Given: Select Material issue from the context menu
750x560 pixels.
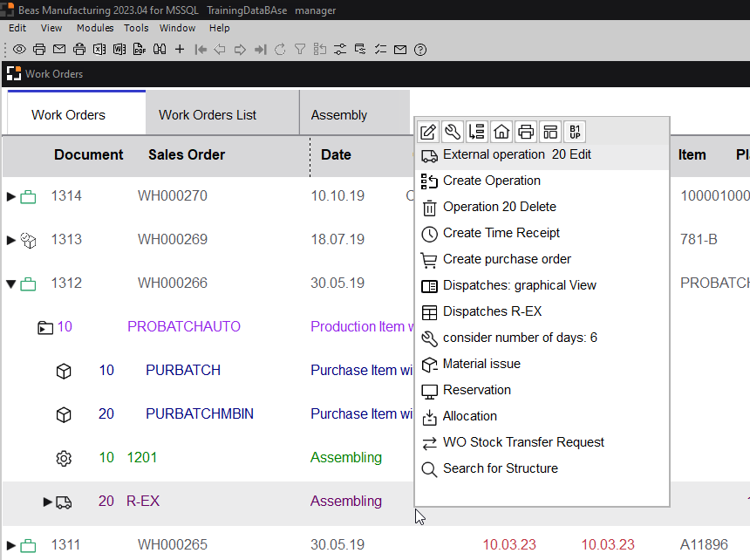Looking at the screenshot, I should coord(481,364).
